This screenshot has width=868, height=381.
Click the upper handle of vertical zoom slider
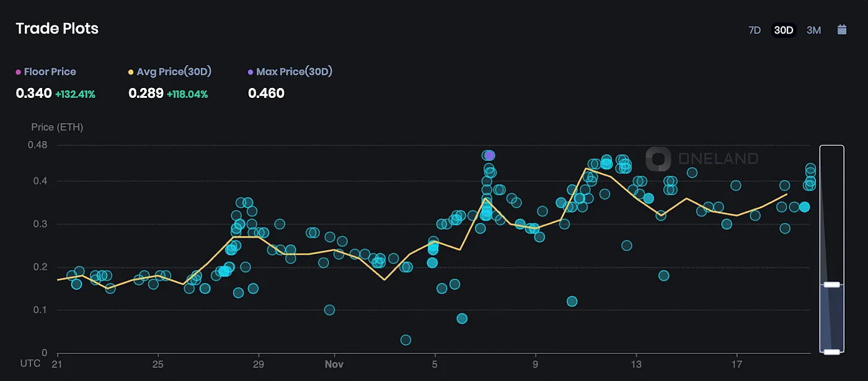[832, 284]
